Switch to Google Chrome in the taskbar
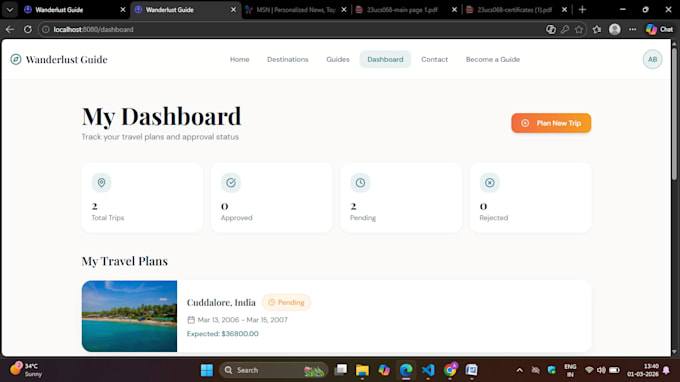Screen dimensions: 680x382 [450, 370]
